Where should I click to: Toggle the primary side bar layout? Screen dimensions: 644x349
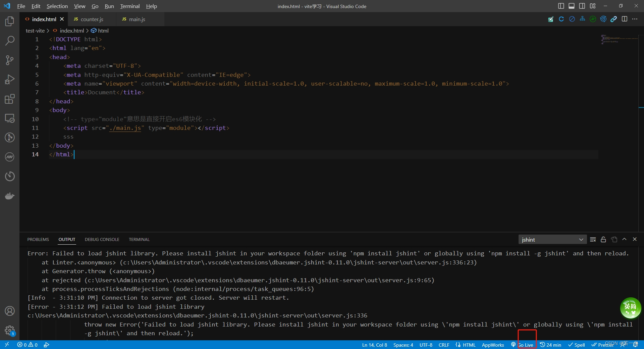(561, 6)
